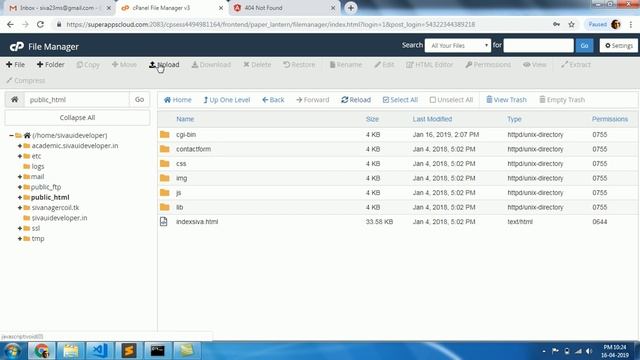Click the img folder icon
Viewport: 640px width, 360px height.
pyautogui.click(x=164, y=178)
